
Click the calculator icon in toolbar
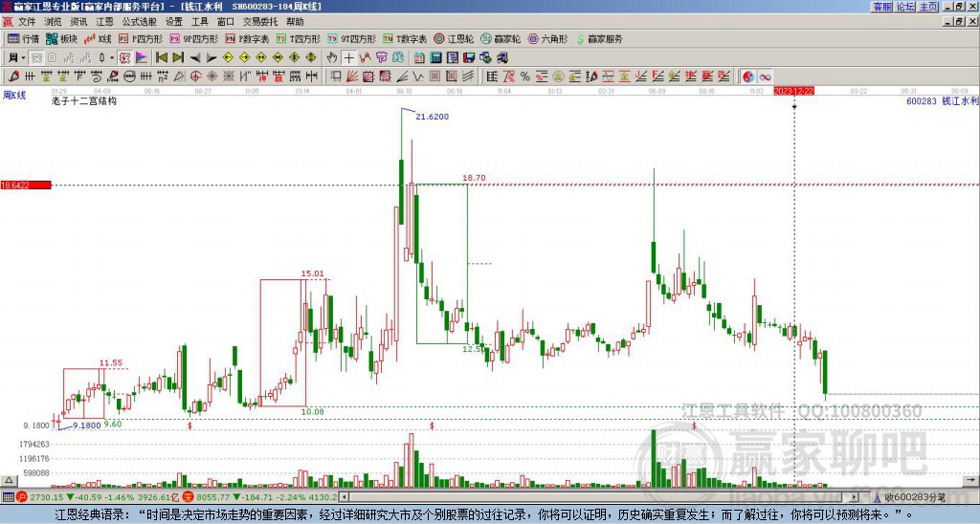click(x=435, y=58)
